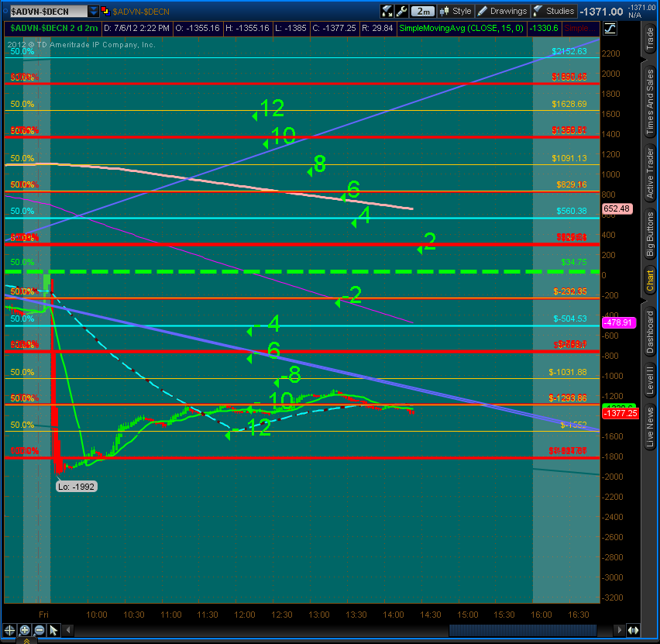Click the right scroll arrow on time axis
Image resolution: width=660 pixels, height=644 pixels.
click(x=619, y=630)
